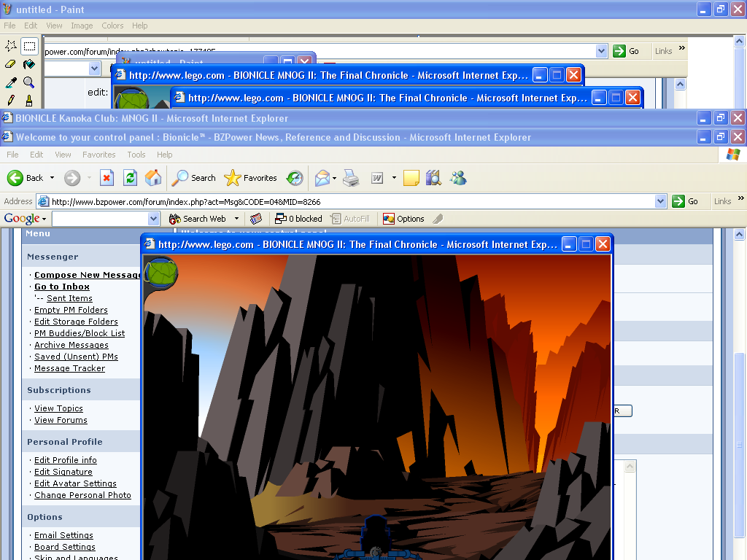Open the Edit button dropdown arrow

click(394, 178)
